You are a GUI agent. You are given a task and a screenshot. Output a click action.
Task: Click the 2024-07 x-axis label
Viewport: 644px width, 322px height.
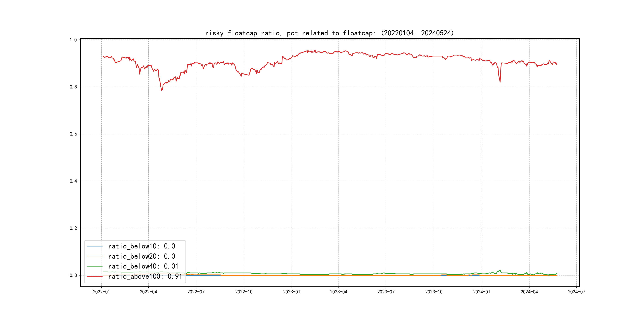[576, 292]
